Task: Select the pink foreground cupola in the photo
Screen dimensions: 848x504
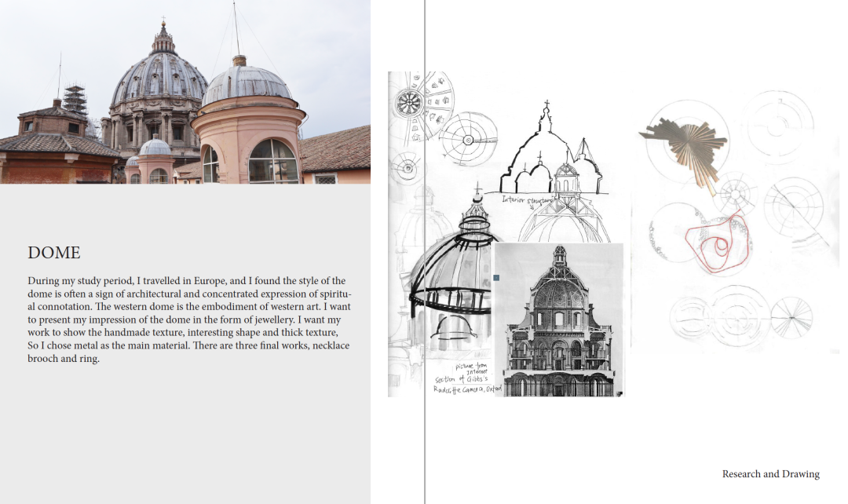Action: (248, 130)
